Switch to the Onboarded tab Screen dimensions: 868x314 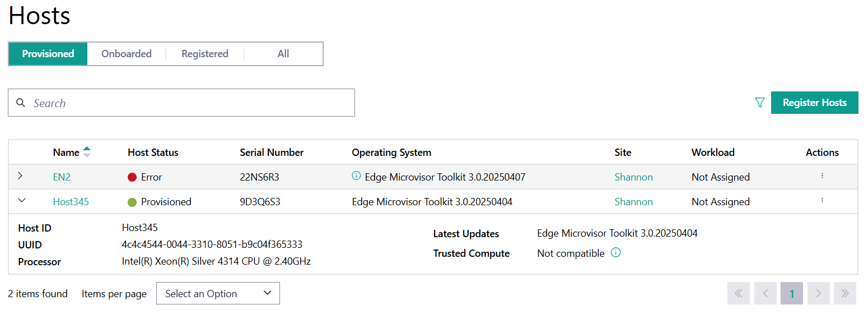(127, 54)
